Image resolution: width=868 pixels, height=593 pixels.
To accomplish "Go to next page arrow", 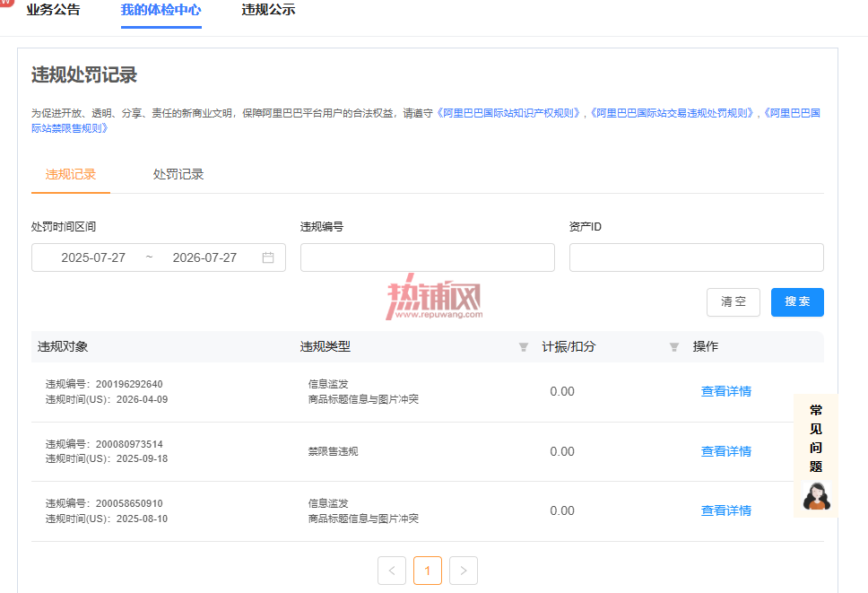I will coord(464,571).
